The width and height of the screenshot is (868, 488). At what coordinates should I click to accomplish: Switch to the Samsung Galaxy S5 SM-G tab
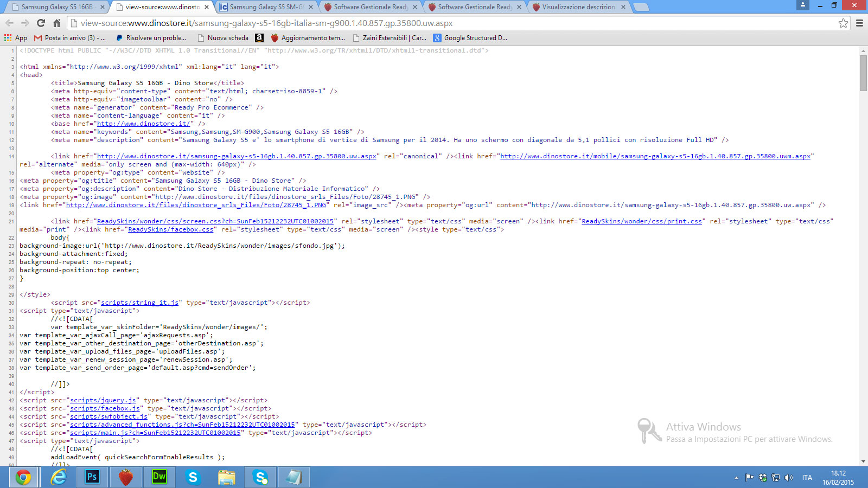click(266, 7)
